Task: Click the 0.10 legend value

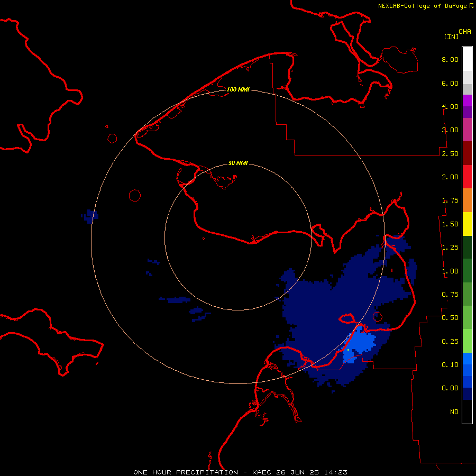Action: point(450,365)
